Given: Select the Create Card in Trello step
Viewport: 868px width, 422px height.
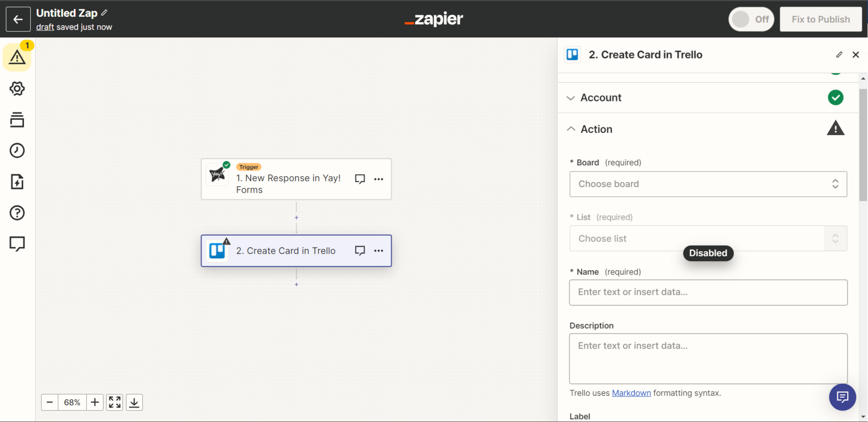Looking at the screenshot, I should tap(286, 251).
